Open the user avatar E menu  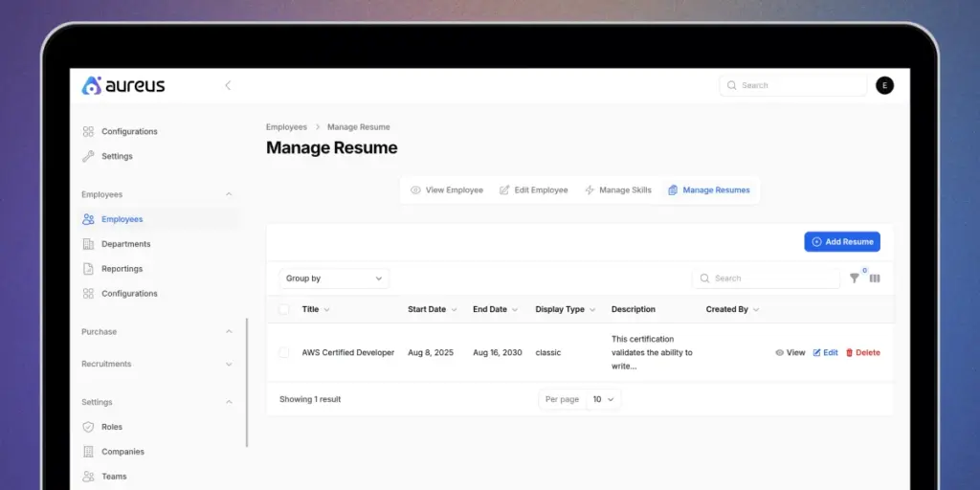pyautogui.click(x=884, y=85)
